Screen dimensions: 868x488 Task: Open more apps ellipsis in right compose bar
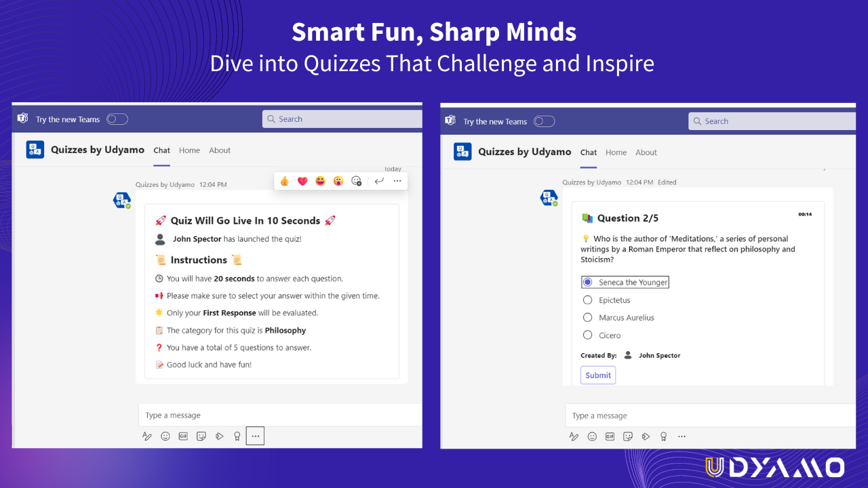[x=682, y=436]
